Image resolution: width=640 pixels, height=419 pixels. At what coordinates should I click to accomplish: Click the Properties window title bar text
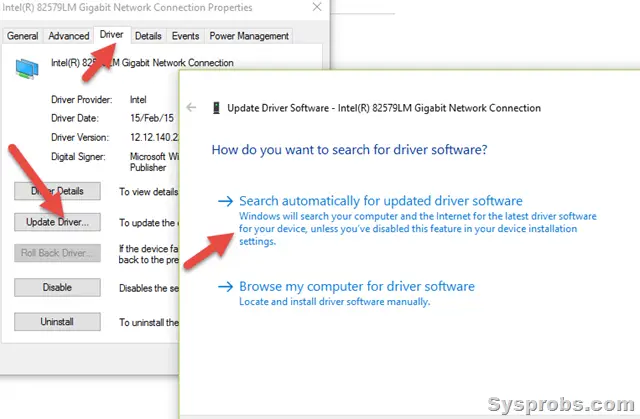click(x=127, y=7)
